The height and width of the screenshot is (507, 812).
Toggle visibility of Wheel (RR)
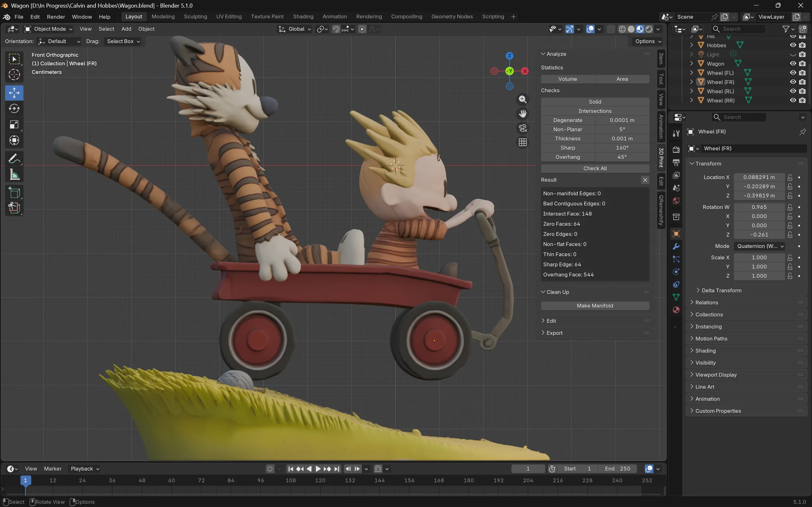click(x=793, y=100)
